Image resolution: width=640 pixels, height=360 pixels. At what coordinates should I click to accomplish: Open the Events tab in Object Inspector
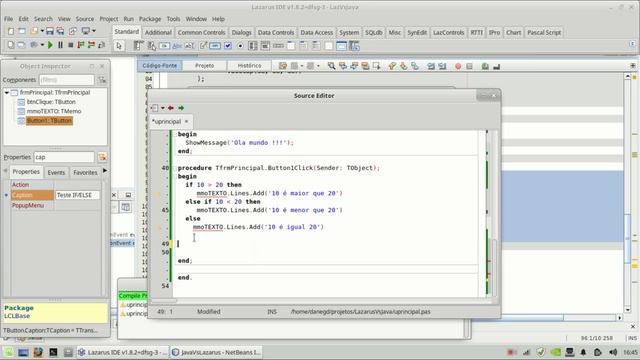point(56,172)
